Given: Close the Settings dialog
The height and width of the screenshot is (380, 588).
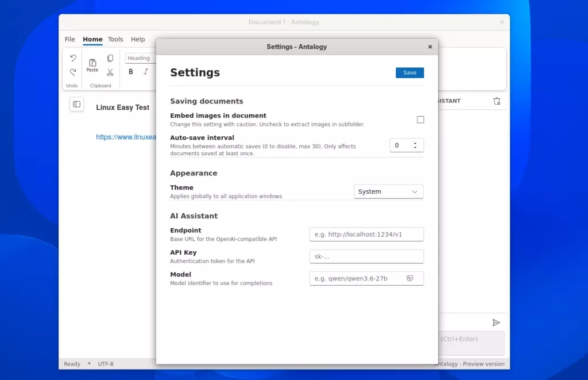Looking at the screenshot, I should pos(430,47).
